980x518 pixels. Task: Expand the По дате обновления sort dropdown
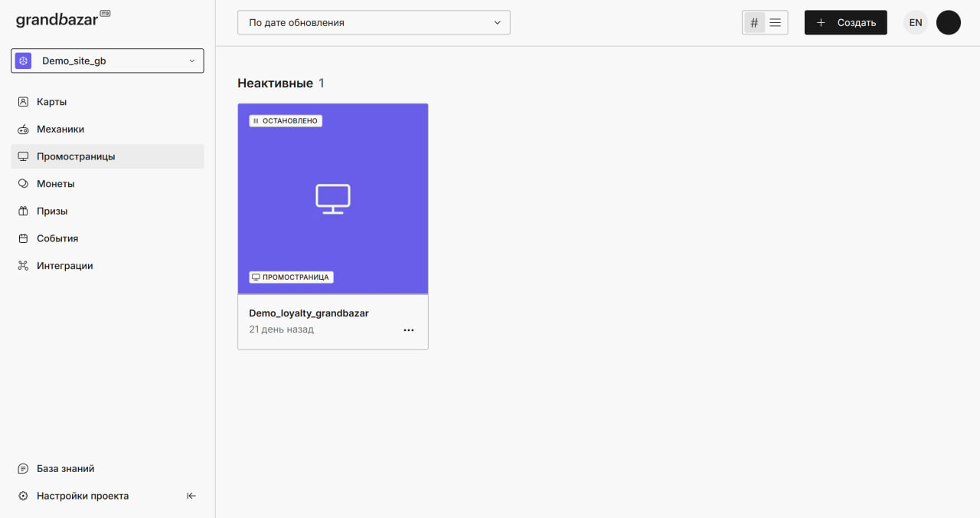pyautogui.click(x=374, y=22)
